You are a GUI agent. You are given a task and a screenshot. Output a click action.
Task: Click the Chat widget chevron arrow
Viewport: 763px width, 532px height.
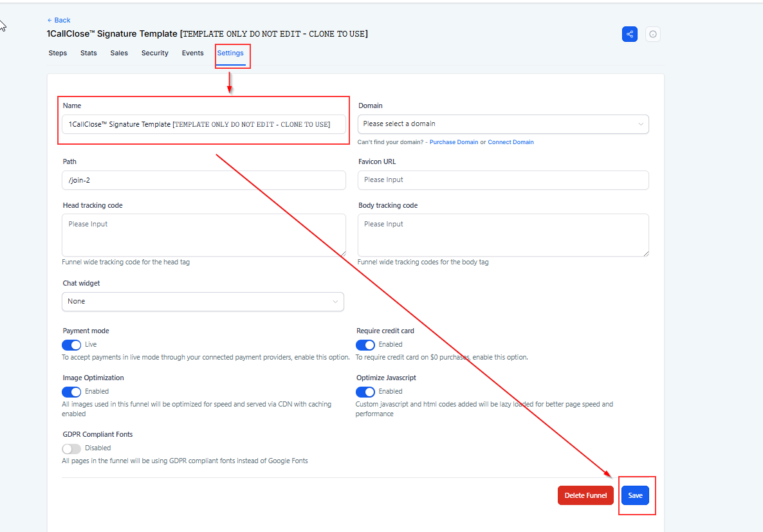click(x=335, y=302)
